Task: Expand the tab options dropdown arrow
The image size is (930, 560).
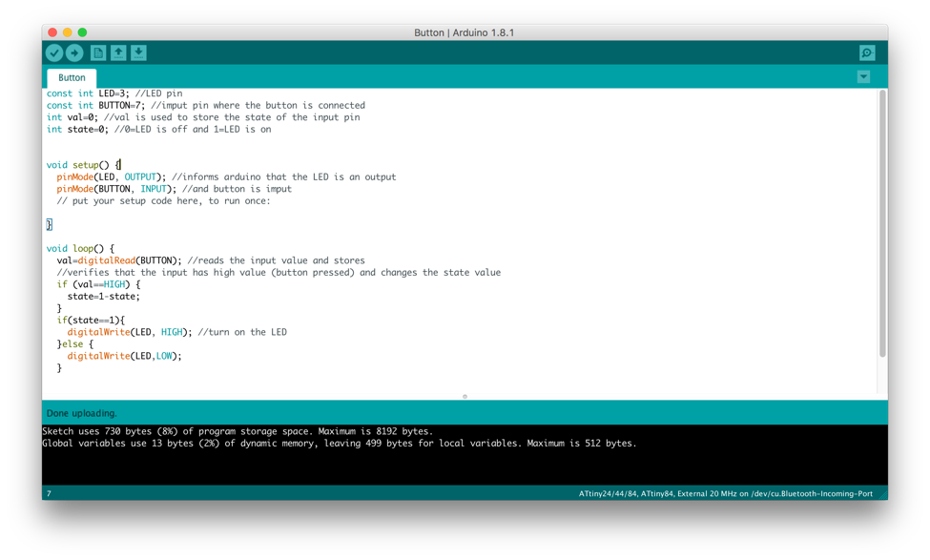Action: coord(863,76)
